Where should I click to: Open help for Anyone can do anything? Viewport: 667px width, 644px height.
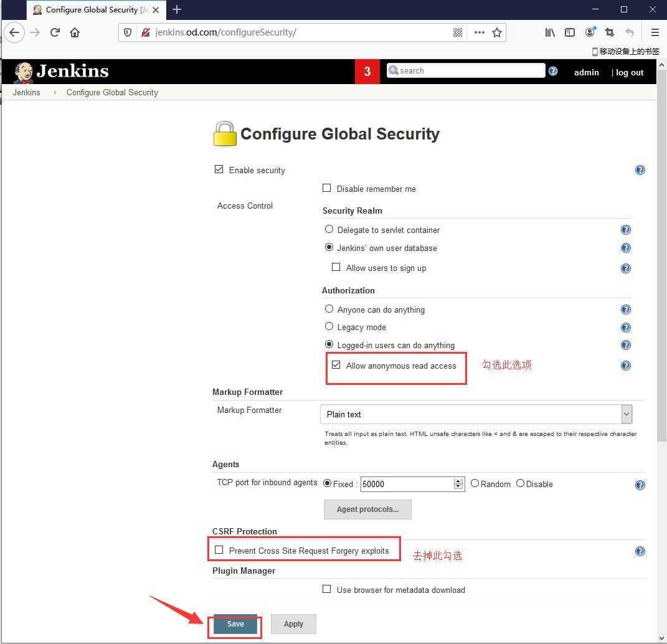626,310
